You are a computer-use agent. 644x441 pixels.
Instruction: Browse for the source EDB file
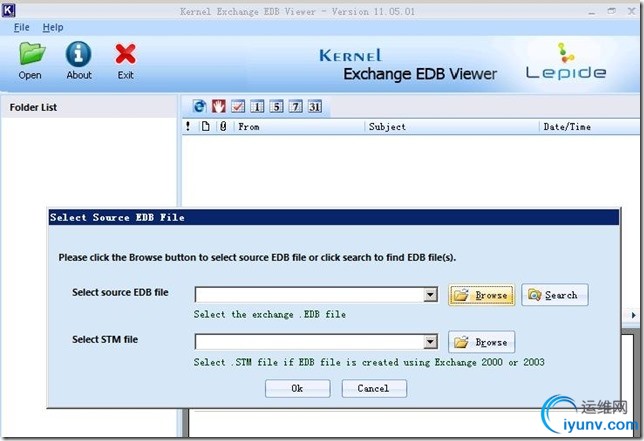tap(481, 295)
